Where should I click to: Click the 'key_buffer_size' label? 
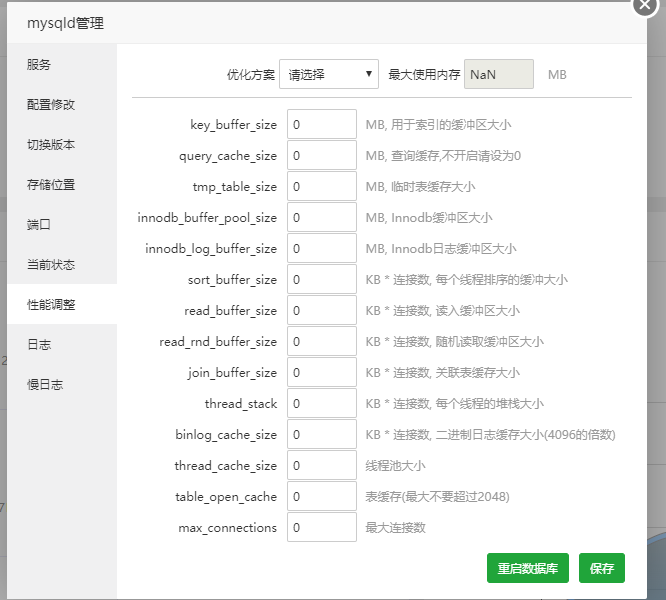point(234,125)
